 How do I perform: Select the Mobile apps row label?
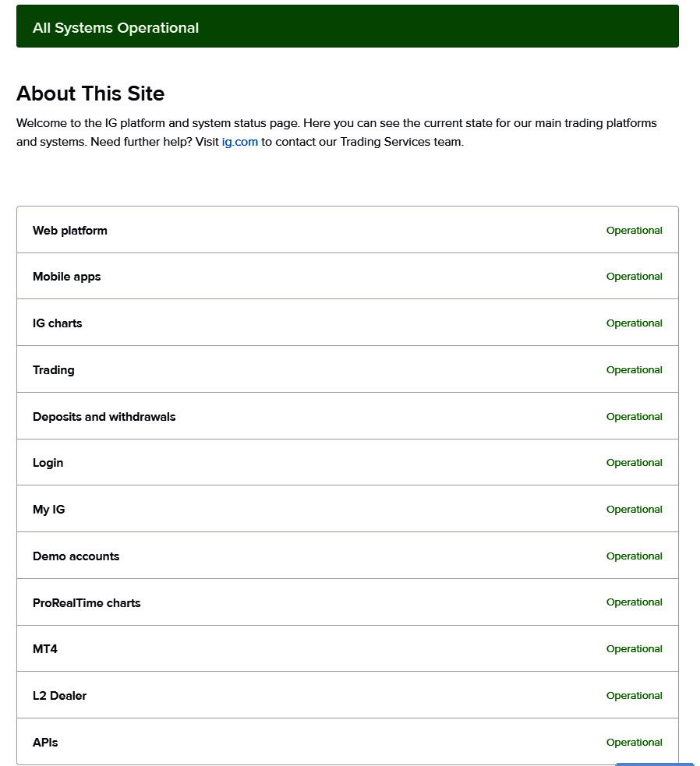pos(66,277)
